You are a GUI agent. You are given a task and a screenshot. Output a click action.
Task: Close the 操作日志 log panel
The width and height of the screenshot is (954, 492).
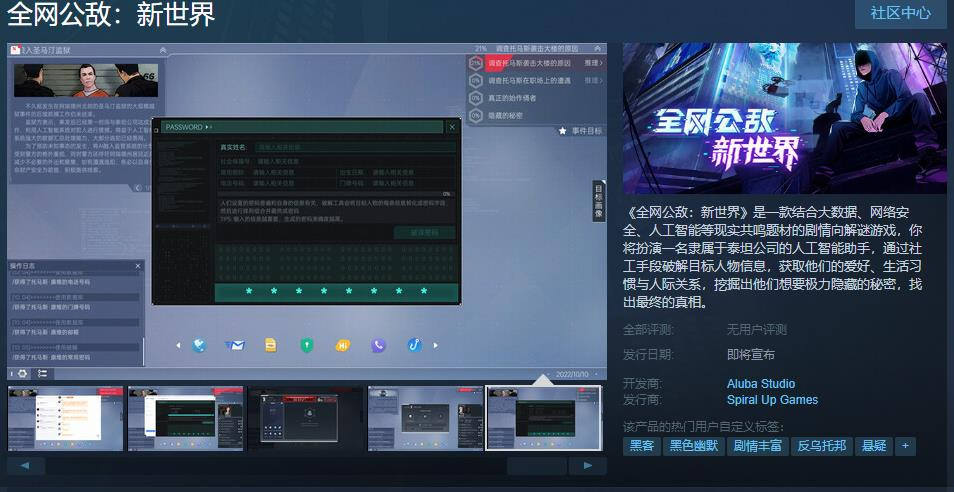tap(138, 266)
